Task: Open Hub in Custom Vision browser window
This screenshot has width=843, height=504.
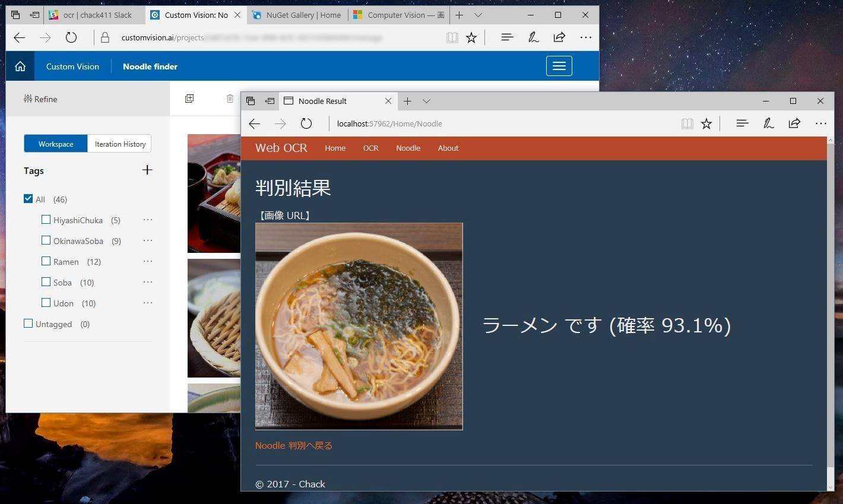Action: coord(507,37)
